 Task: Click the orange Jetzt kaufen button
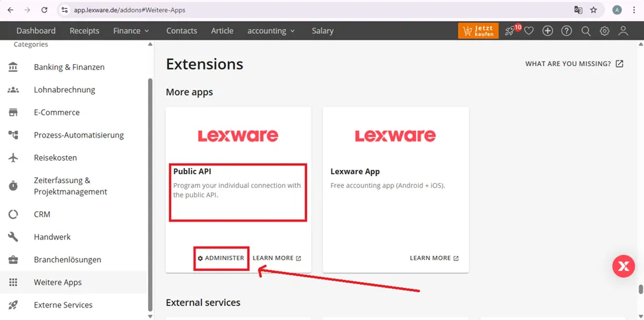pyautogui.click(x=478, y=31)
